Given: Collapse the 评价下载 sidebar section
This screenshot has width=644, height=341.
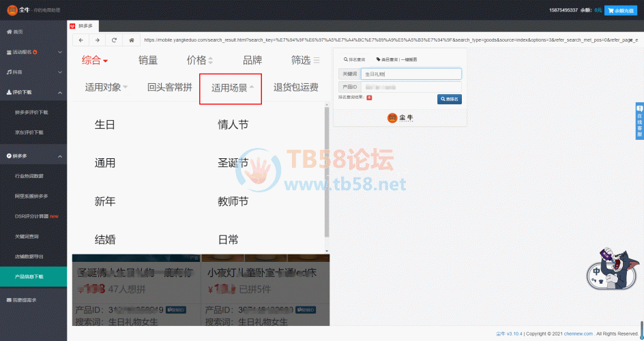Looking at the screenshot, I should (33, 92).
